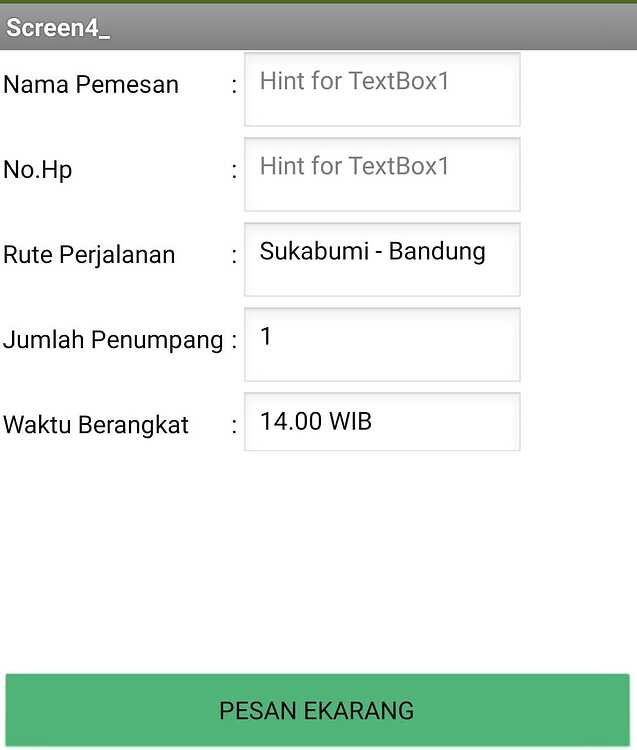Screen dimensions: 637x750
Task: Click the colon beside Nama Pemesan
Action: click(234, 85)
